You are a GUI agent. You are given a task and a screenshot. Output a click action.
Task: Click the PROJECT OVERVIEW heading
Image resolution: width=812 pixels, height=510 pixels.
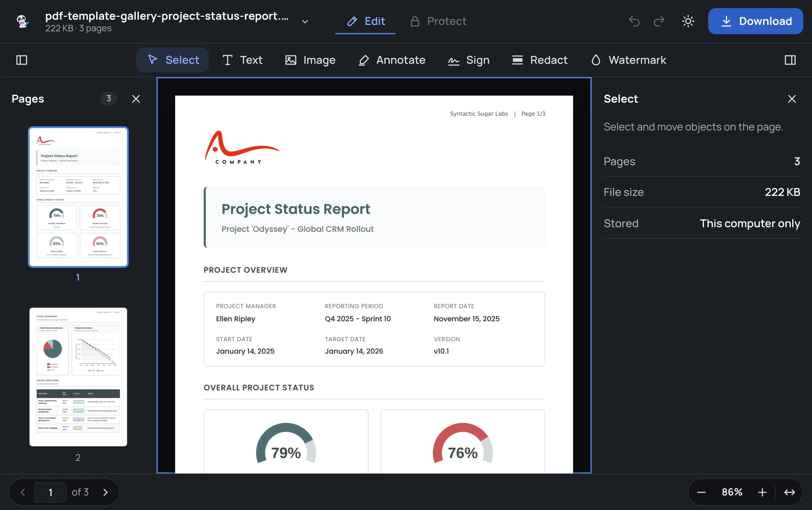click(x=246, y=270)
